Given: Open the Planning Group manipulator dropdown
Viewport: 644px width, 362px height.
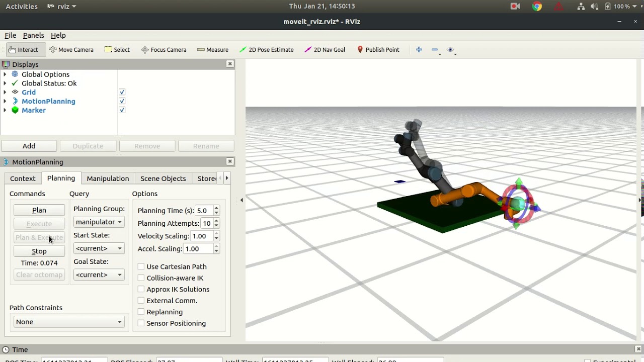Looking at the screenshot, I should pos(99,222).
